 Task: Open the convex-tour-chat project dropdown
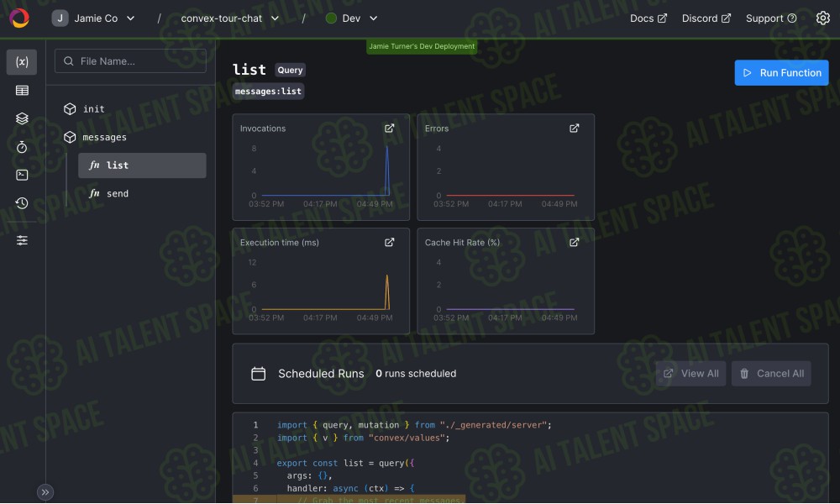[230, 18]
